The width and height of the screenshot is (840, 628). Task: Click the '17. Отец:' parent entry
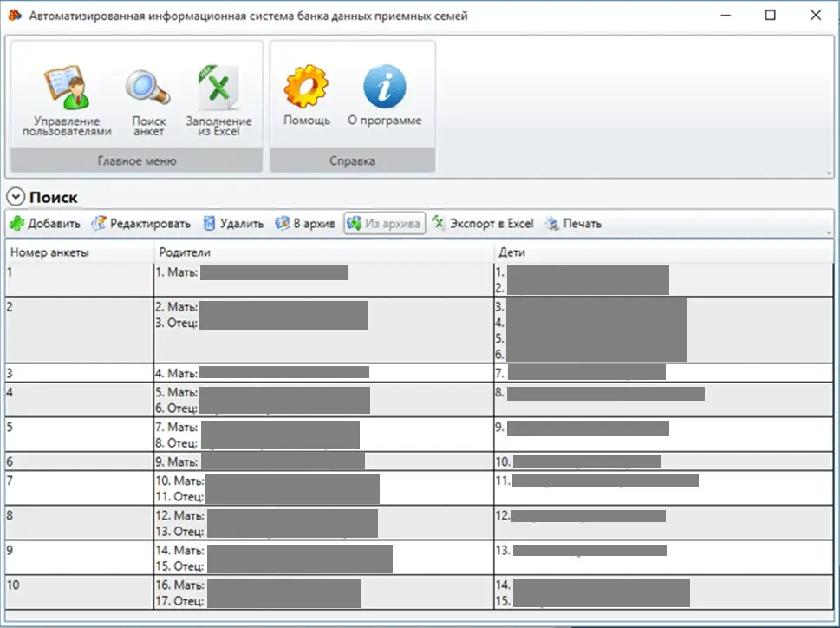[x=180, y=601]
